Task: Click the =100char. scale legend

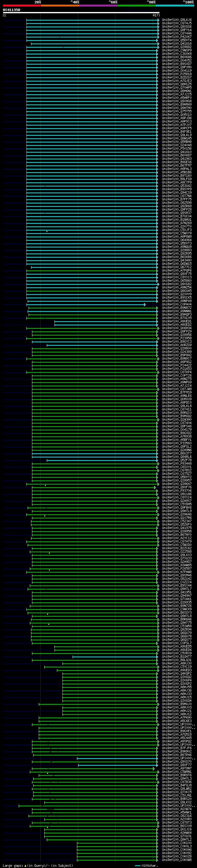Action: pyautogui.click(x=147, y=865)
